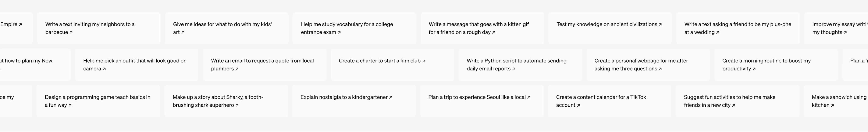
Task: Click the arrow icon after "barbecue"
Action: 71,33
